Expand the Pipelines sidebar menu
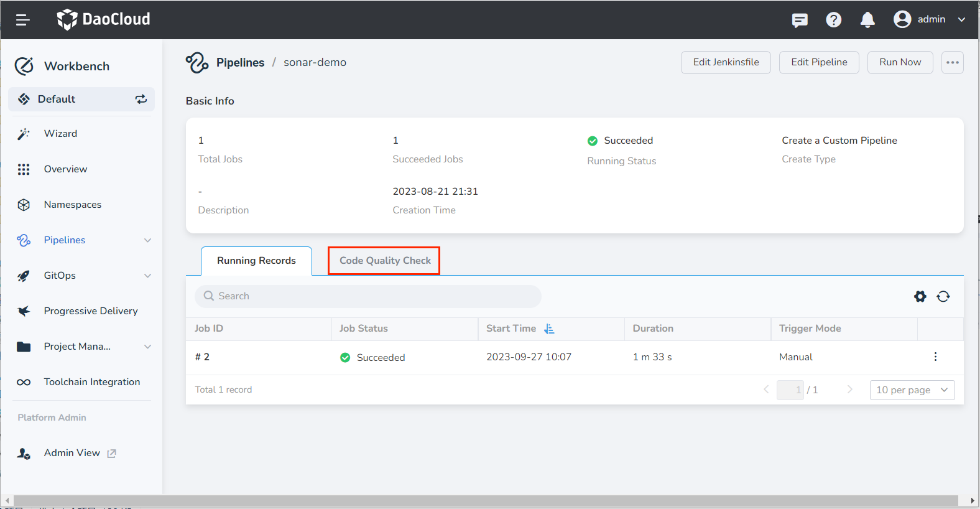980x509 pixels. tap(147, 240)
